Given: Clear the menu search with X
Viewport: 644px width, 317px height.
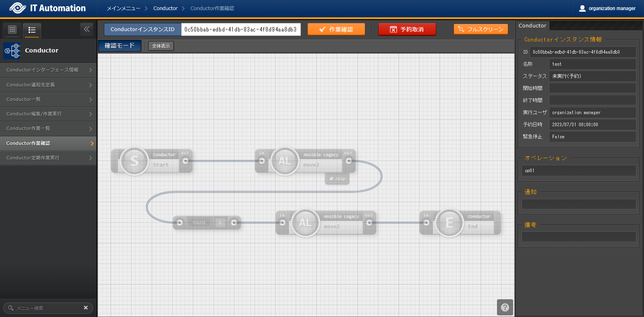Looking at the screenshot, I should (86, 308).
